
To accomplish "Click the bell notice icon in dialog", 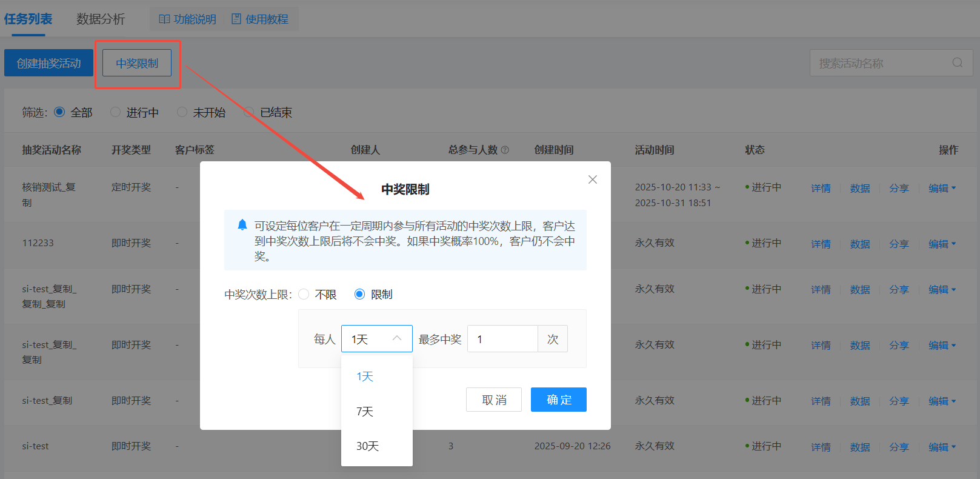I will (x=242, y=225).
